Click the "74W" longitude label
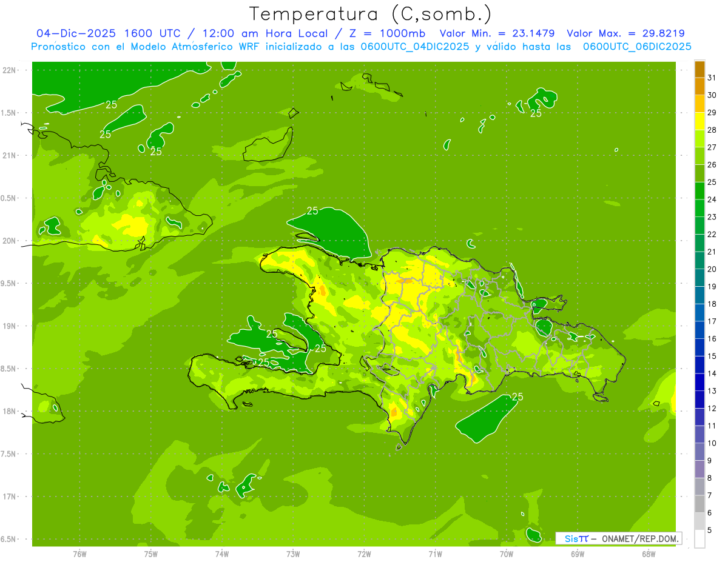Screen dimensions: 728x562 click(x=222, y=554)
